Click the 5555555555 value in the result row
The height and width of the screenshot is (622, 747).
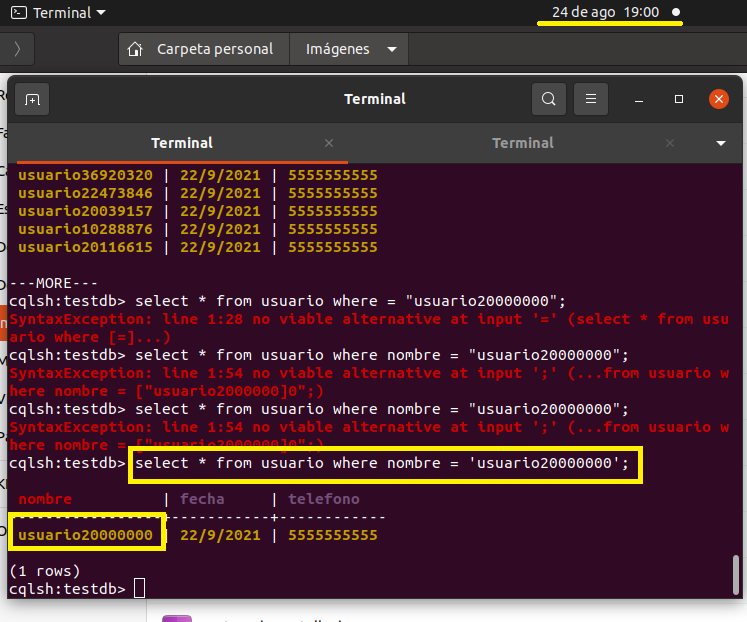(333, 535)
